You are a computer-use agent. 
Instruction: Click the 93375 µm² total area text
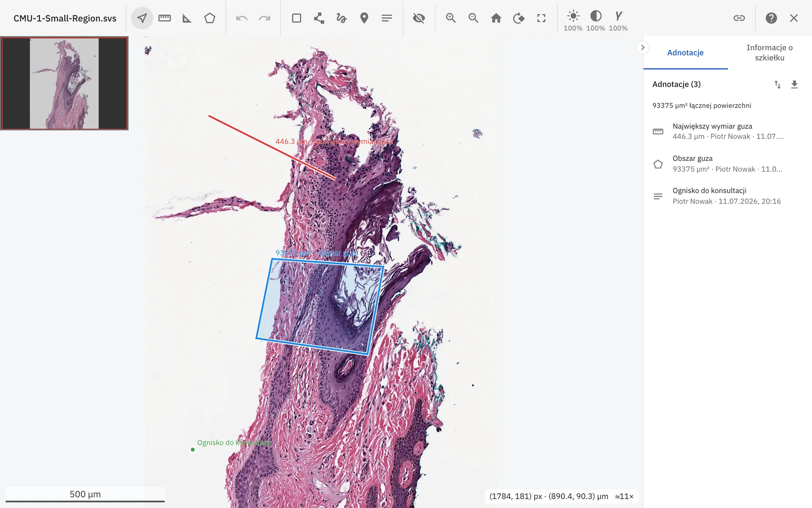(702, 105)
